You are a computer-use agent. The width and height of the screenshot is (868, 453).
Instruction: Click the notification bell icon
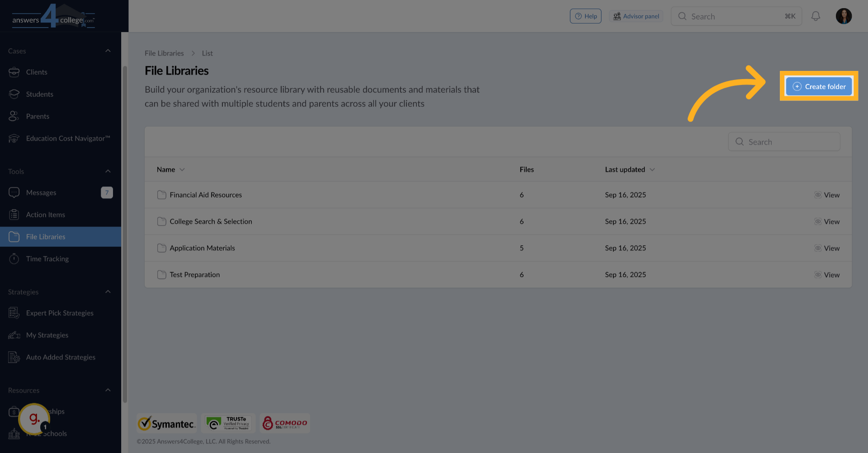pyautogui.click(x=816, y=16)
